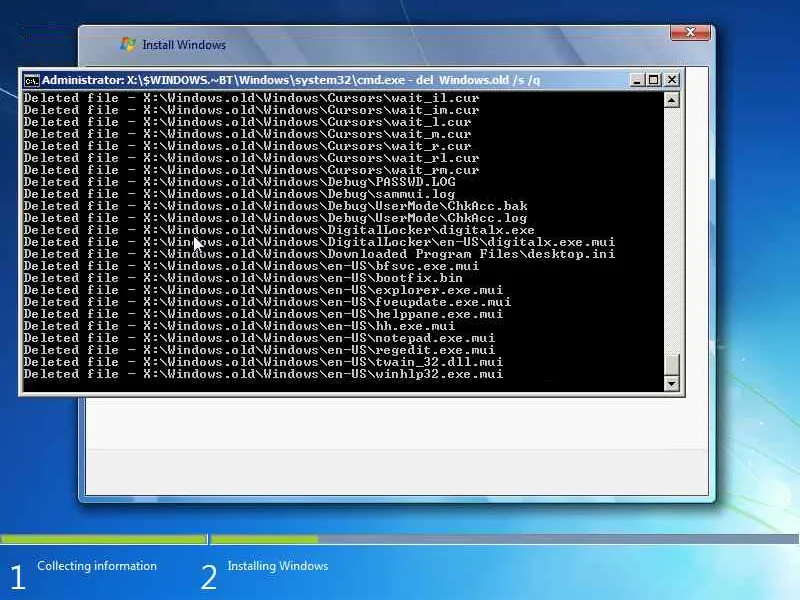Click the line ending wait_r.cur
This screenshot has width=800, height=600.
(247, 146)
